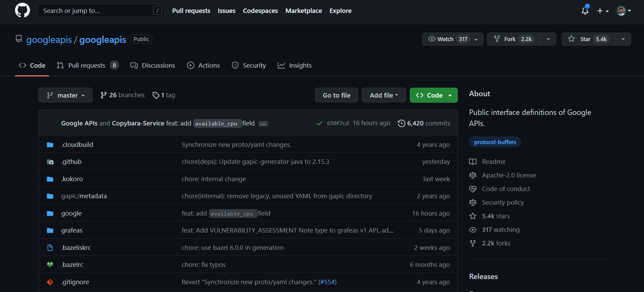
Task: Select the Code tab
Action: [32, 65]
